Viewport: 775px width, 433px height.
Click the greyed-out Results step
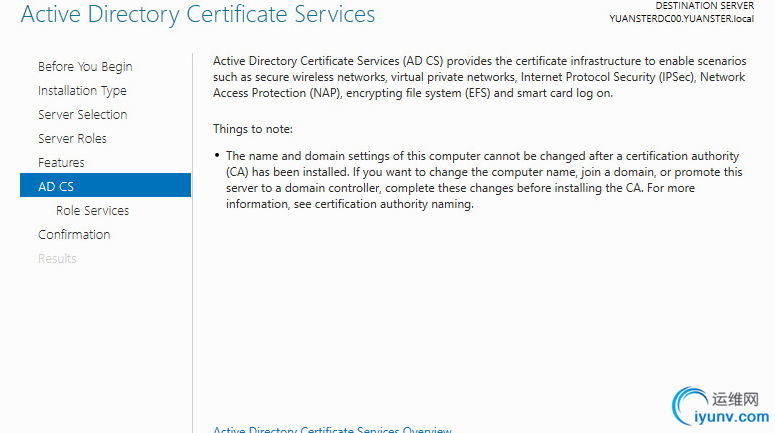pyautogui.click(x=57, y=259)
